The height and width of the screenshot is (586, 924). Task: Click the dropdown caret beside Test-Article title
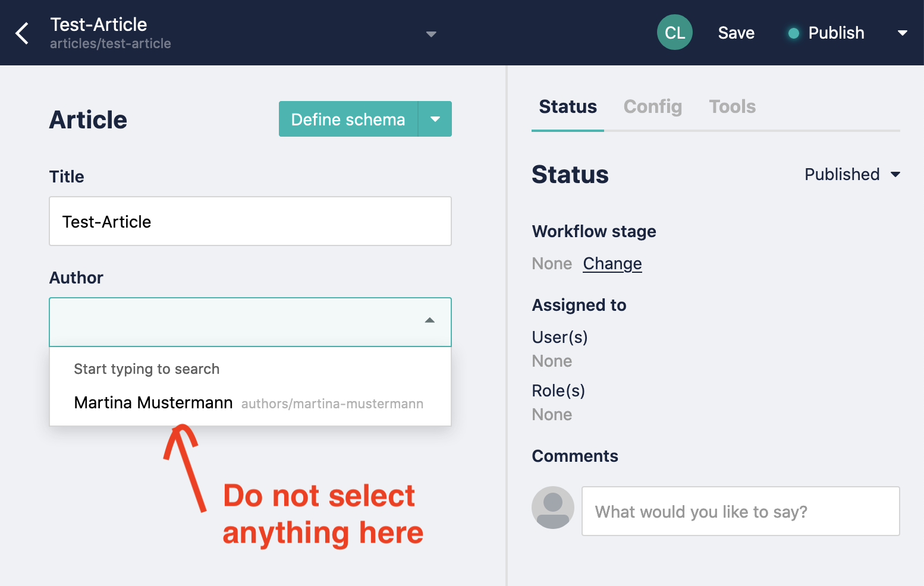tap(430, 34)
